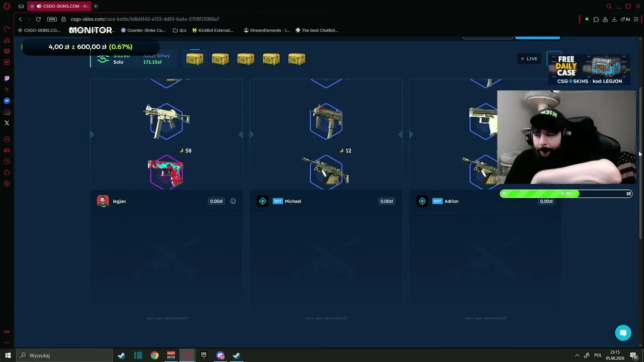The height and width of the screenshot is (362, 644).
Task: Open the Free Daily Case banner
Action: tap(589, 70)
